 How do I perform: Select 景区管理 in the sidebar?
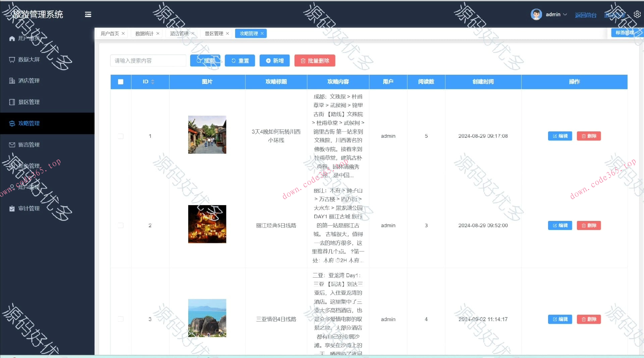(x=30, y=102)
